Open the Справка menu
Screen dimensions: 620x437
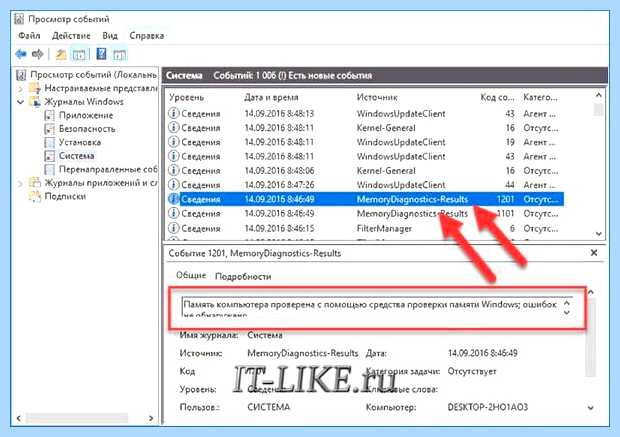(x=147, y=36)
